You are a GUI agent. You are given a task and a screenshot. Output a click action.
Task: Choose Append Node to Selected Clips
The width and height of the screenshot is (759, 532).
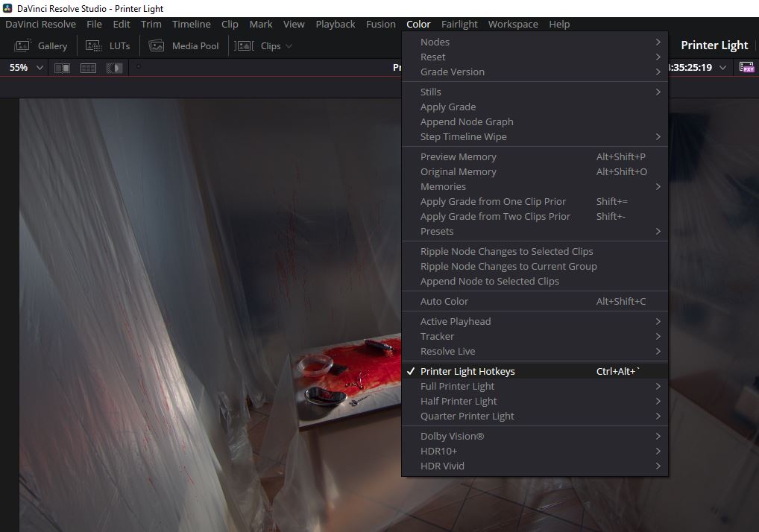(535, 282)
